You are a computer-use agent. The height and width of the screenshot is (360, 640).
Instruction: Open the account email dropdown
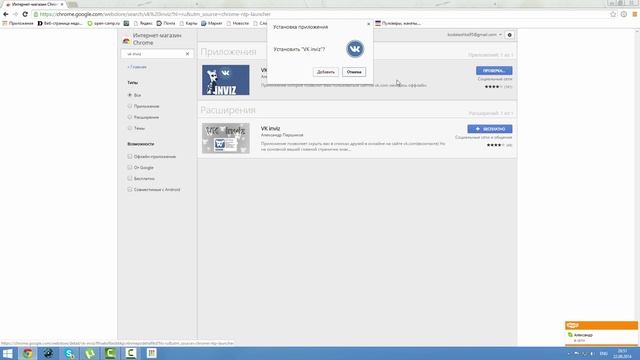(x=474, y=35)
